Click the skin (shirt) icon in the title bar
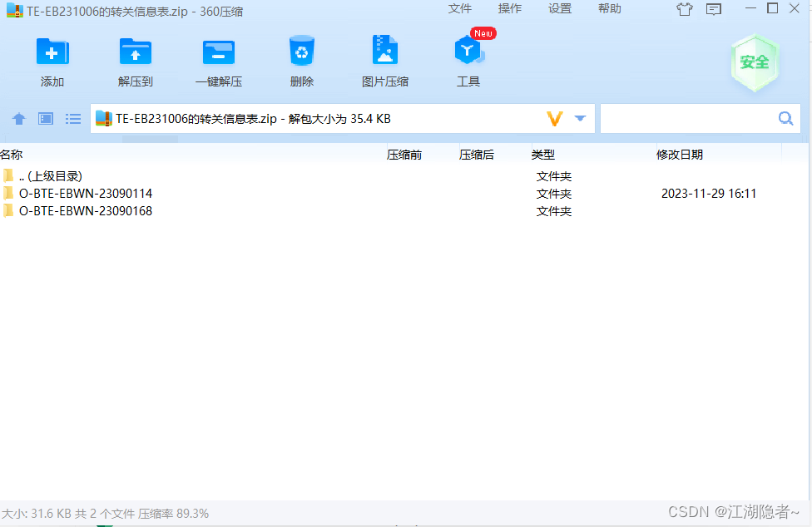The height and width of the screenshot is (527, 812). tap(685, 9)
